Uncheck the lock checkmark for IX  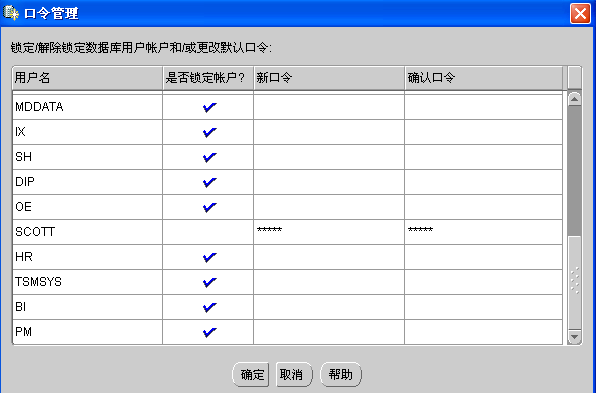pyautogui.click(x=209, y=132)
